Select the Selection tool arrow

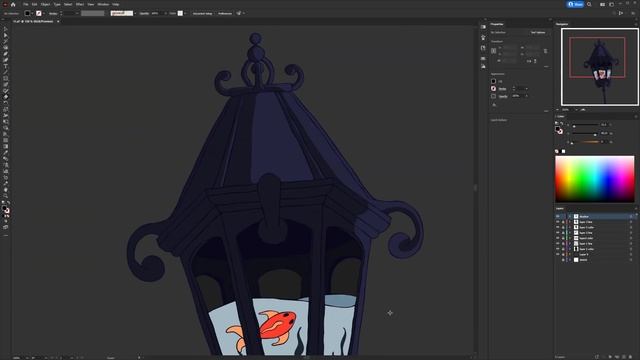[x=6, y=29]
